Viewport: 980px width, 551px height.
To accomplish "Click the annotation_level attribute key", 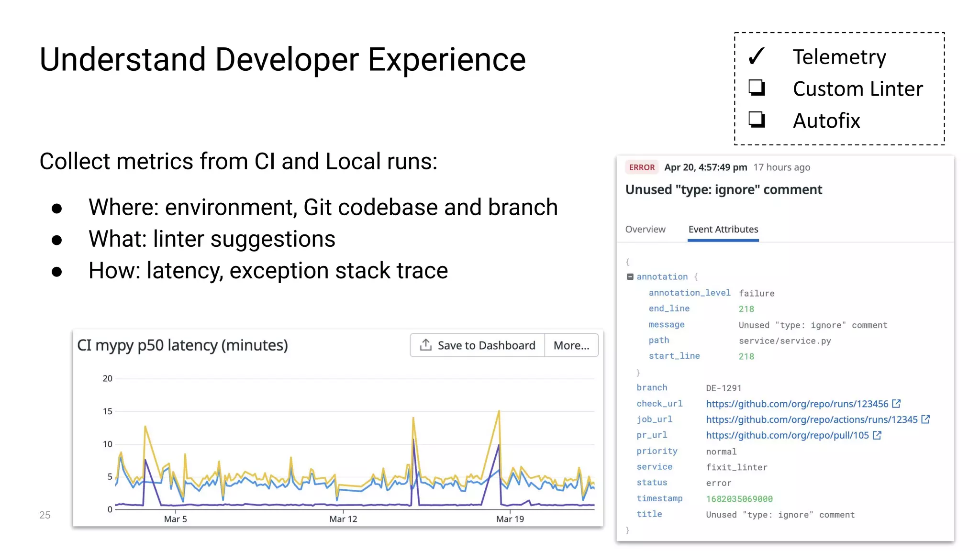I will tap(690, 293).
